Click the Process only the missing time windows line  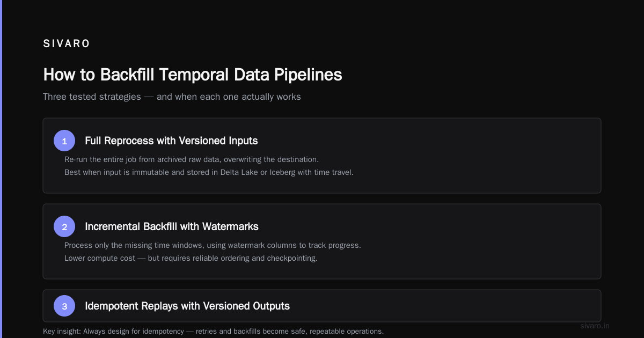213,245
